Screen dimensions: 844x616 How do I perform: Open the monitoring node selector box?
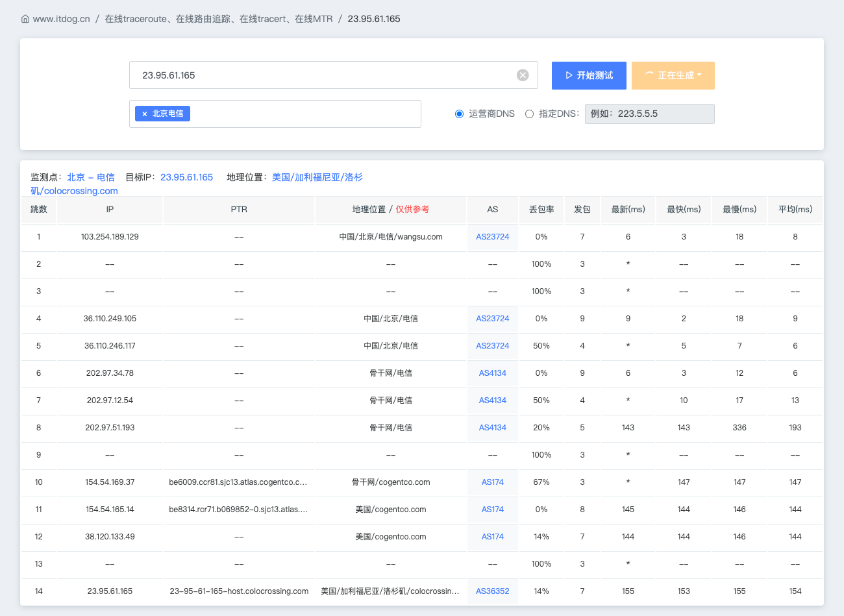pyautogui.click(x=275, y=114)
